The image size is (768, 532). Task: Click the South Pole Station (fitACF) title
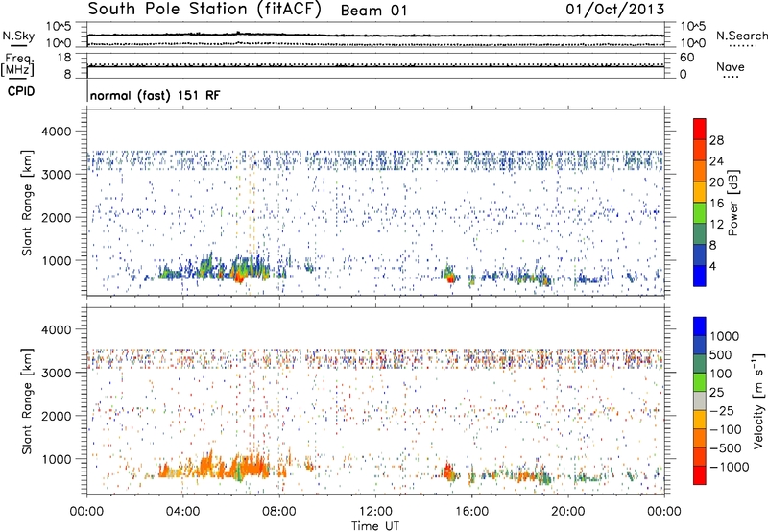pos(204,9)
